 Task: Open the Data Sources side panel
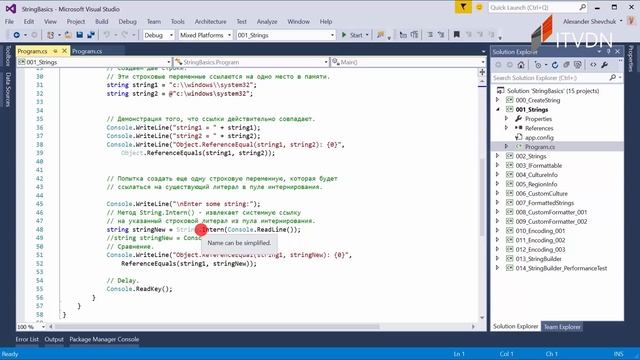pyautogui.click(x=8, y=90)
